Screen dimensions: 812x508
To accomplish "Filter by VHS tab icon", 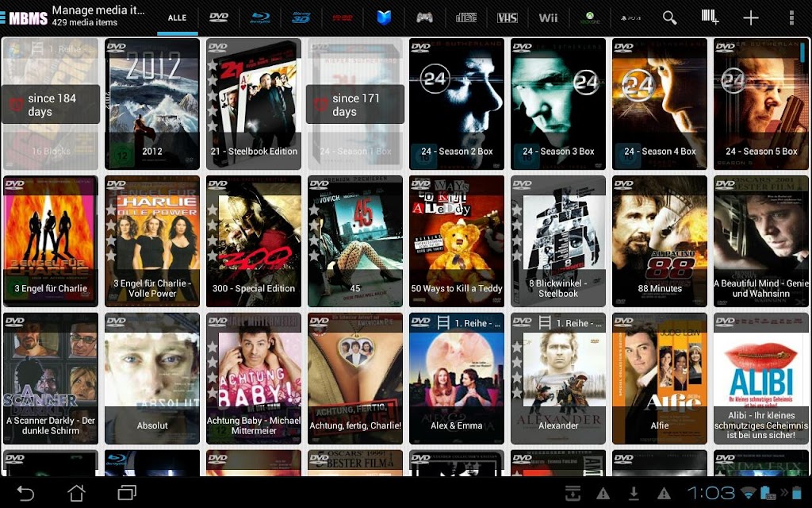I will click(x=507, y=17).
